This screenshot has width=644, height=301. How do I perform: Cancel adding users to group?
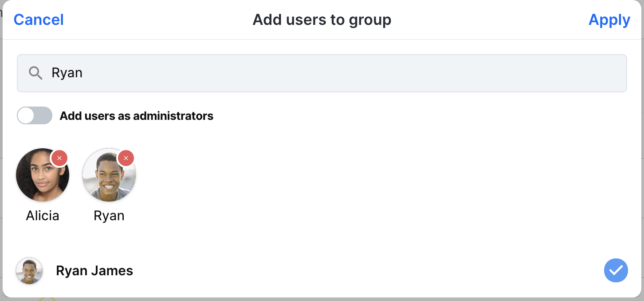pyautogui.click(x=39, y=20)
